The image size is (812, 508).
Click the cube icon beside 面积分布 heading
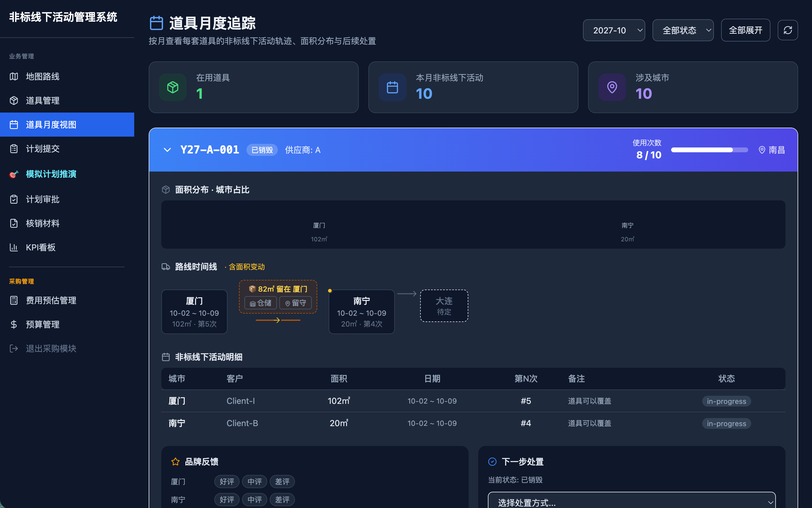pos(166,190)
